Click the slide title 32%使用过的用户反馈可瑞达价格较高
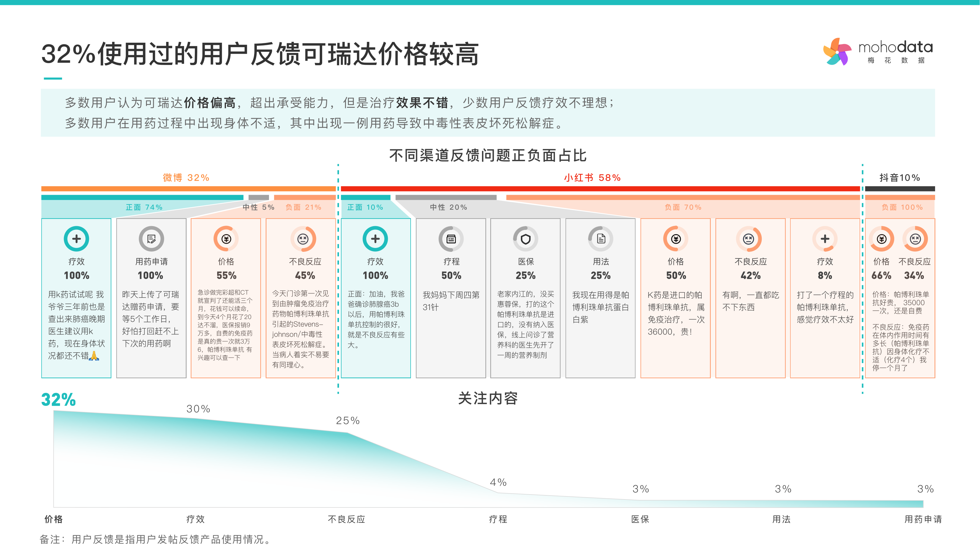980x551 pixels. coord(260,54)
